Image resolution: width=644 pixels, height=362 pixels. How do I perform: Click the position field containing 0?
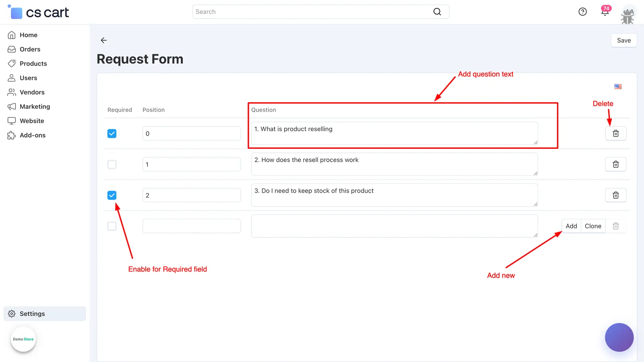(192, 134)
